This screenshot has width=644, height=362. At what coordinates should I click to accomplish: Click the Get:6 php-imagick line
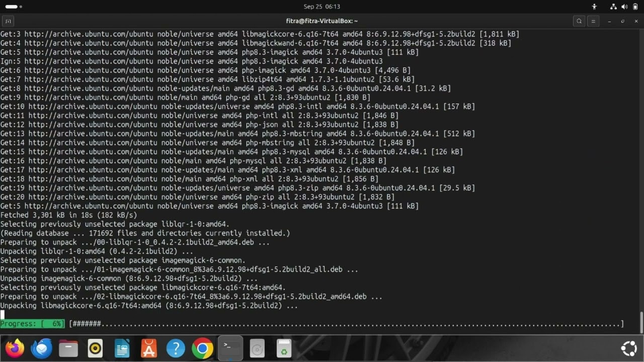[x=205, y=70]
